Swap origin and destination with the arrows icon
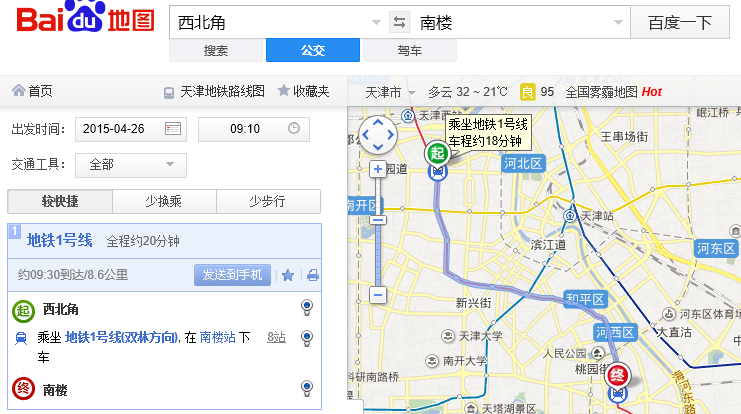 [399, 22]
